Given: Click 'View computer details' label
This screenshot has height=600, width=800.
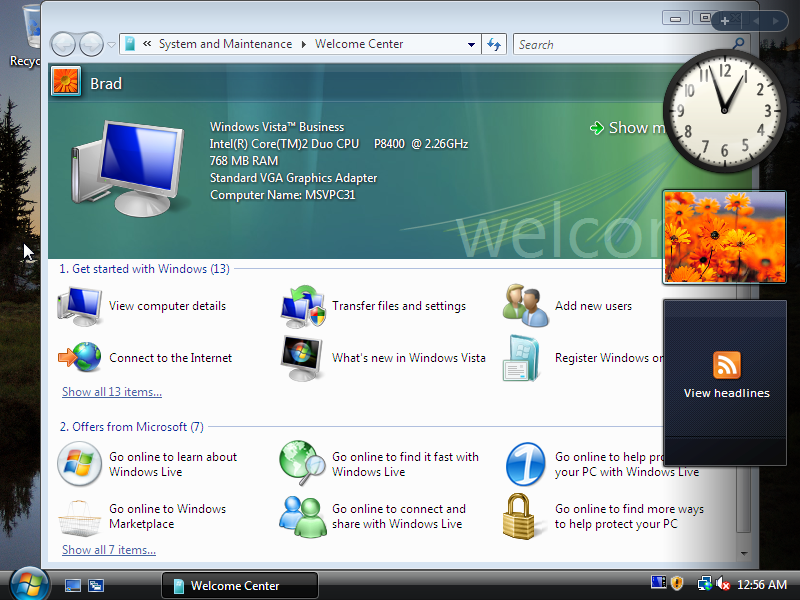Looking at the screenshot, I should 167,306.
